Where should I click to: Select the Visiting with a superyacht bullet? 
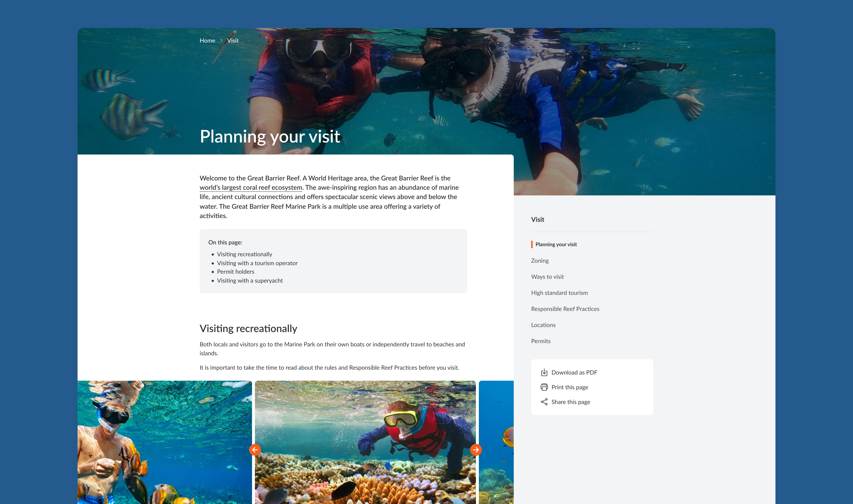pyautogui.click(x=250, y=280)
